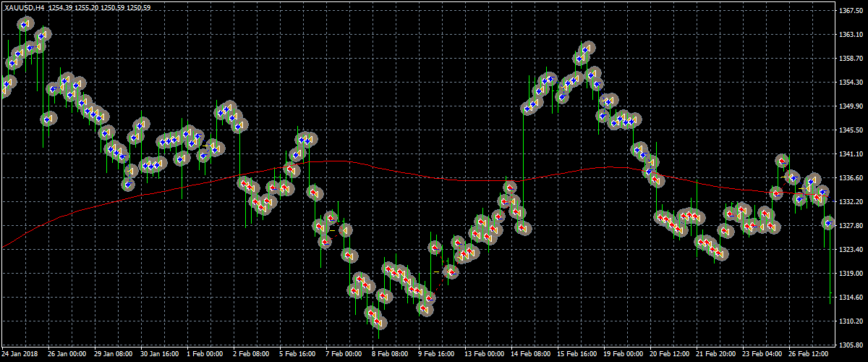Click the 29 Jan 08:00 time label

114,355
